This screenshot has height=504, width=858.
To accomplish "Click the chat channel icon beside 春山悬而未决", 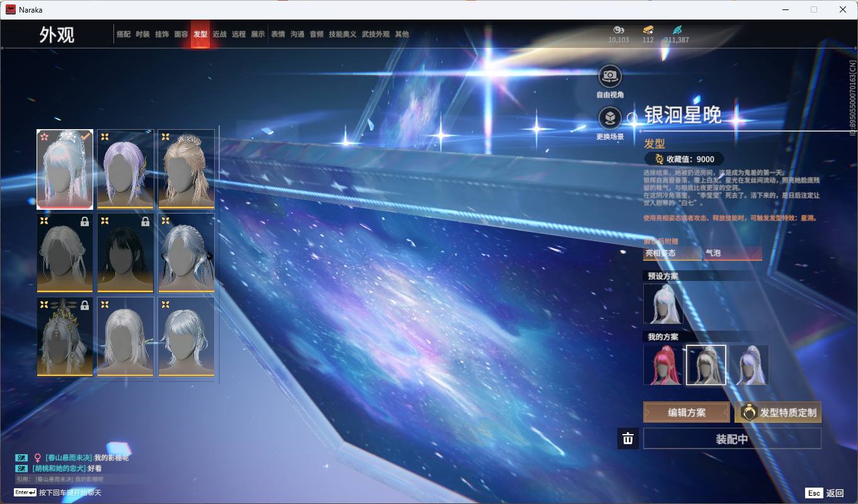I will [21, 457].
